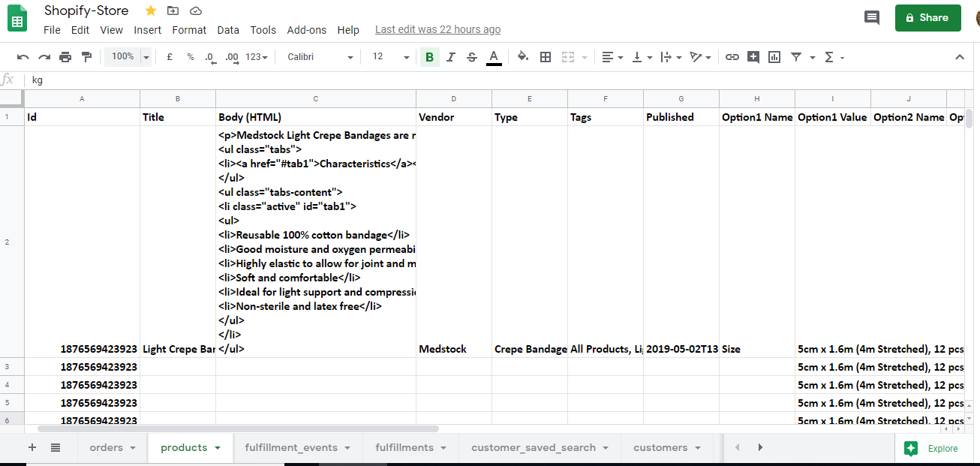Switch to the fulfillments tab

click(411, 447)
